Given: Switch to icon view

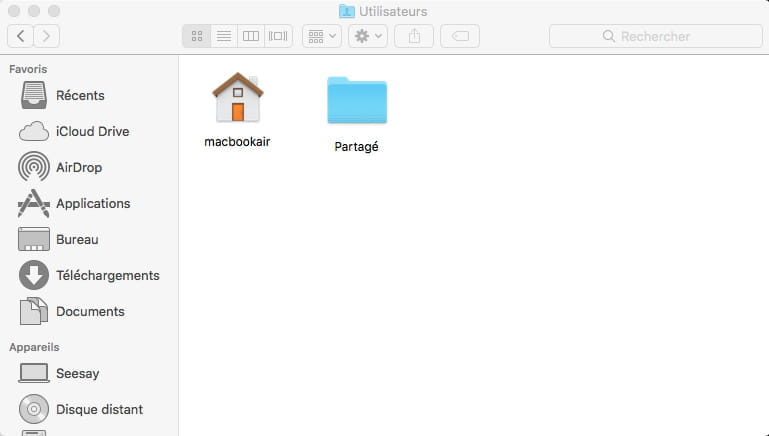Looking at the screenshot, I should tap(197, 36).
